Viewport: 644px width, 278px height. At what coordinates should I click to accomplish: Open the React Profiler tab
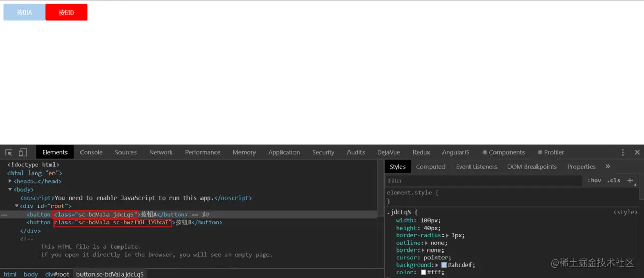coord(551,152)
